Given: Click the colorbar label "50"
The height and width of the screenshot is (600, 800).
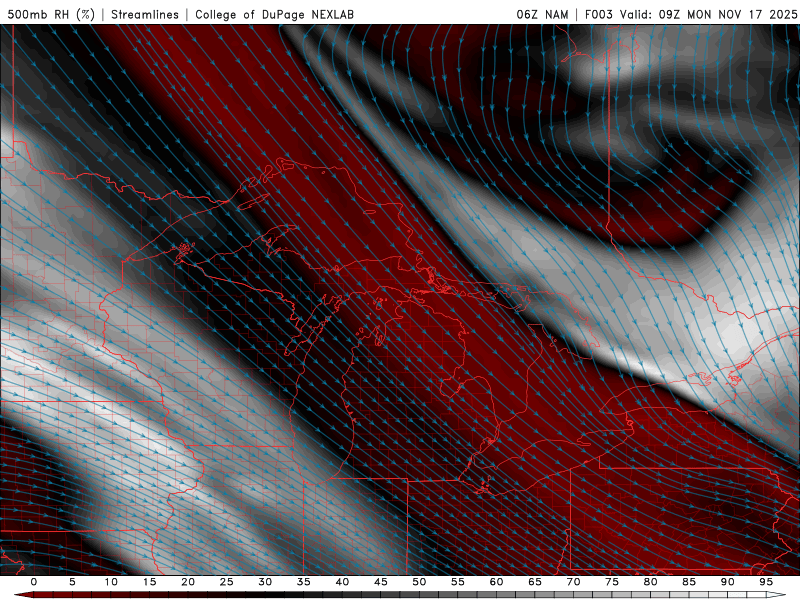Looking at the screenshot, I should 419,582.
